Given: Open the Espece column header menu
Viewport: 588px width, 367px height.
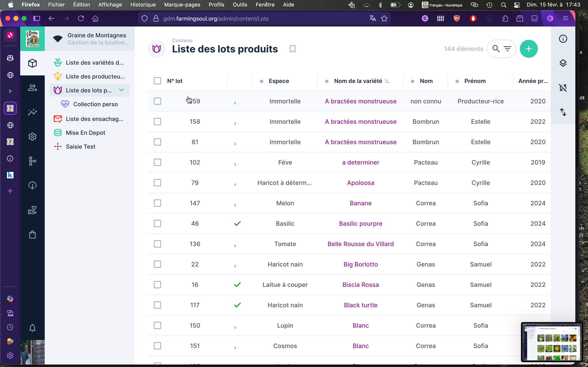Looking at the screenshot, I should (279, 81).
